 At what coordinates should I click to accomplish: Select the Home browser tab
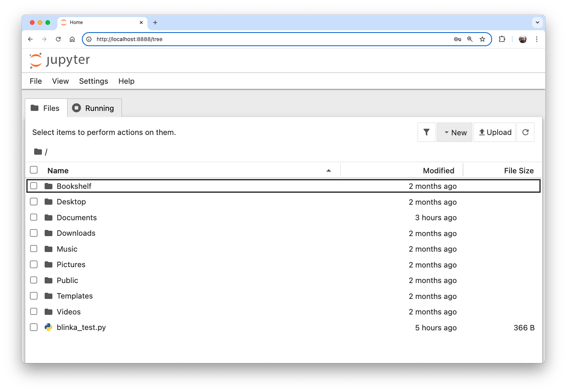click(102, 22)
